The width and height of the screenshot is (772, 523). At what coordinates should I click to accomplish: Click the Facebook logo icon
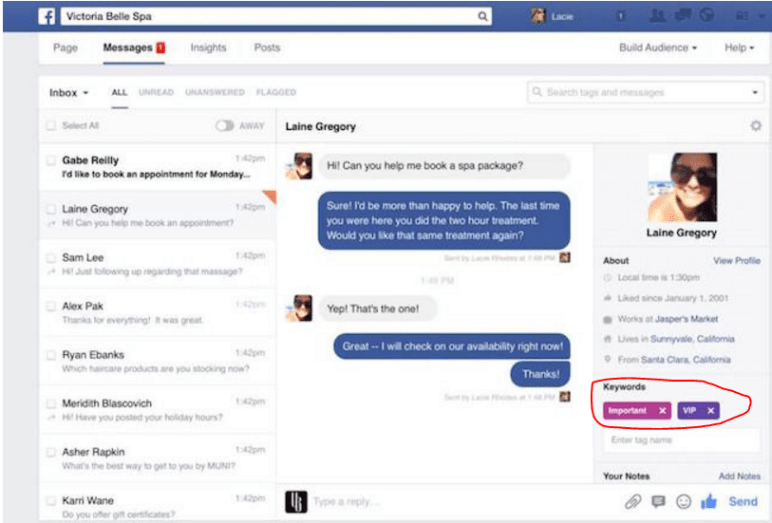coord(46,16)
